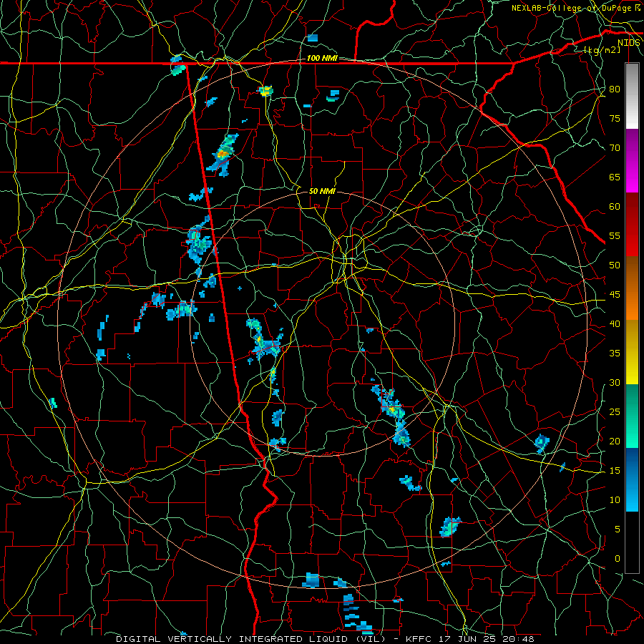Click the magenta band of VIL legend
This screenshot has width=644, height=644.
click(632, 182)
